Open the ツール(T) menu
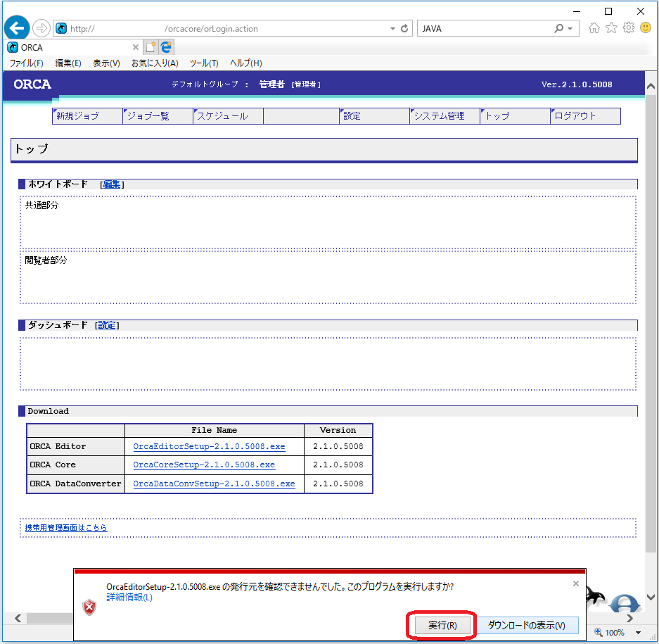 tap(204, 63)
